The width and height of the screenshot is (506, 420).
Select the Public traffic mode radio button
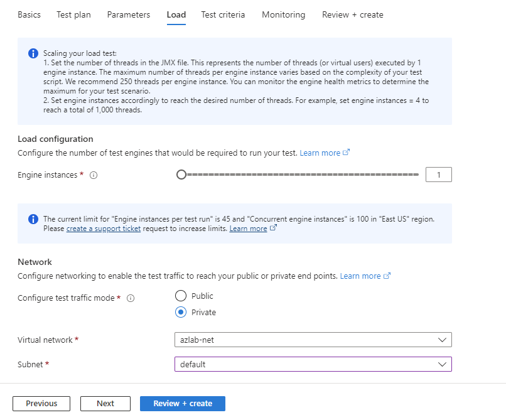point(181,296)
